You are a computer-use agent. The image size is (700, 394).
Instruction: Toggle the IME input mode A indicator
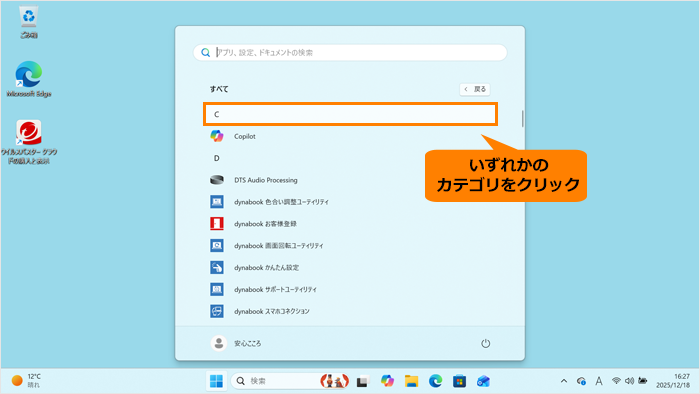(599, 381)
